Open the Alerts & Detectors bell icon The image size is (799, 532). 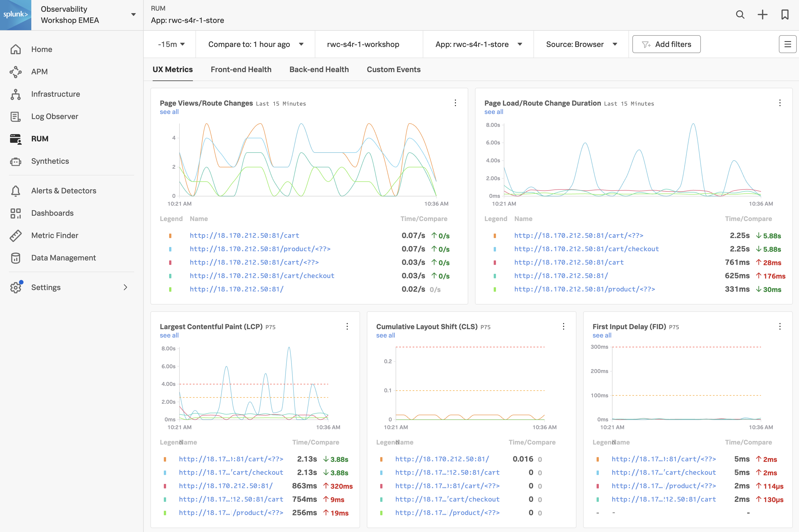tap(16, 191)
